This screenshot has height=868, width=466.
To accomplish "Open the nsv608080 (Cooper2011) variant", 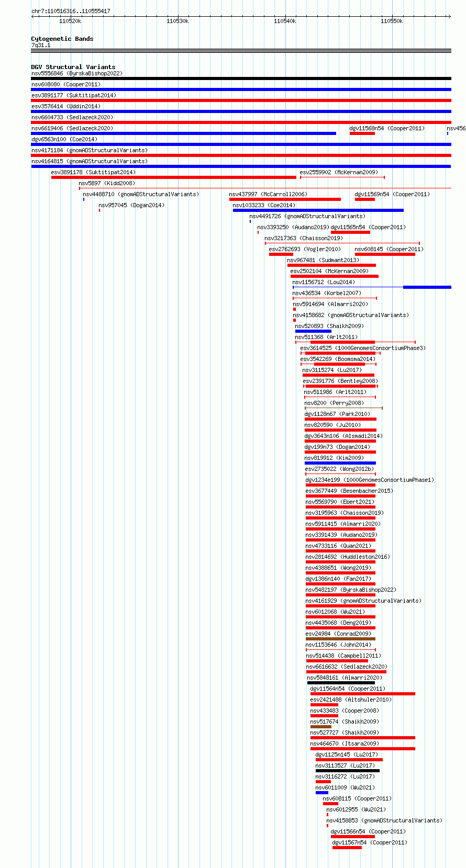I will point(66,84).
